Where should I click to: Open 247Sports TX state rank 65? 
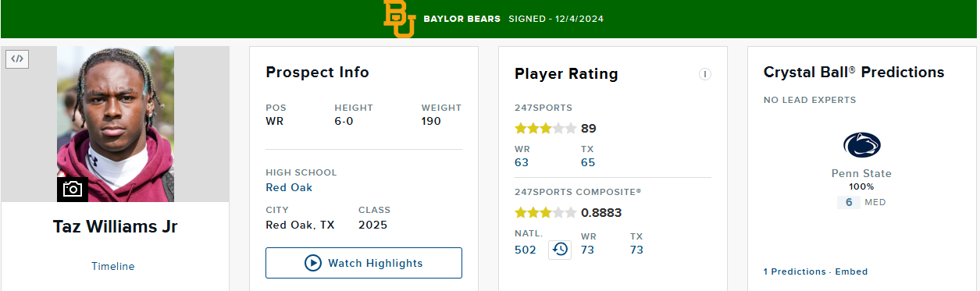(x=588, y=162)
